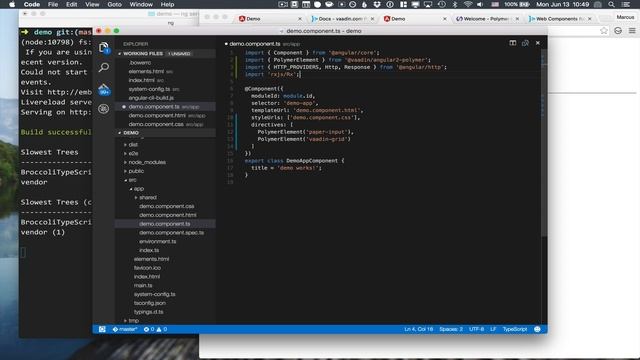Image resolution: width=640 pixels, height=360 pixels.
Task: Collapse the WORKING FILES section
Action: [x=120, y=53]
